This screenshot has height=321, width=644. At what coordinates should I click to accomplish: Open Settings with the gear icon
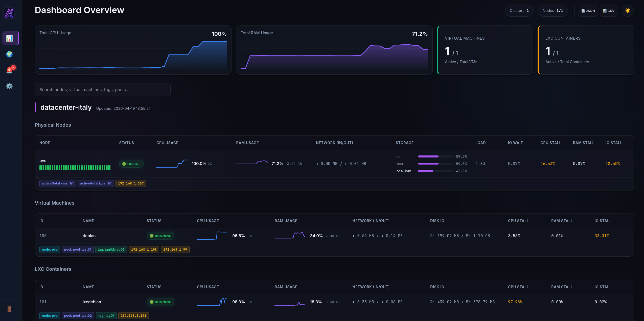9,86
